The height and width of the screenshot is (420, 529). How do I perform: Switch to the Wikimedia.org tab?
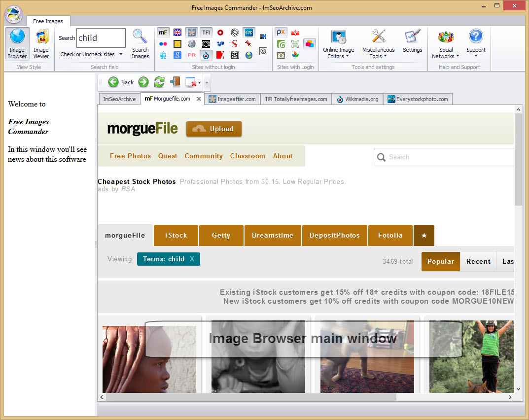(x=357, y=99)
